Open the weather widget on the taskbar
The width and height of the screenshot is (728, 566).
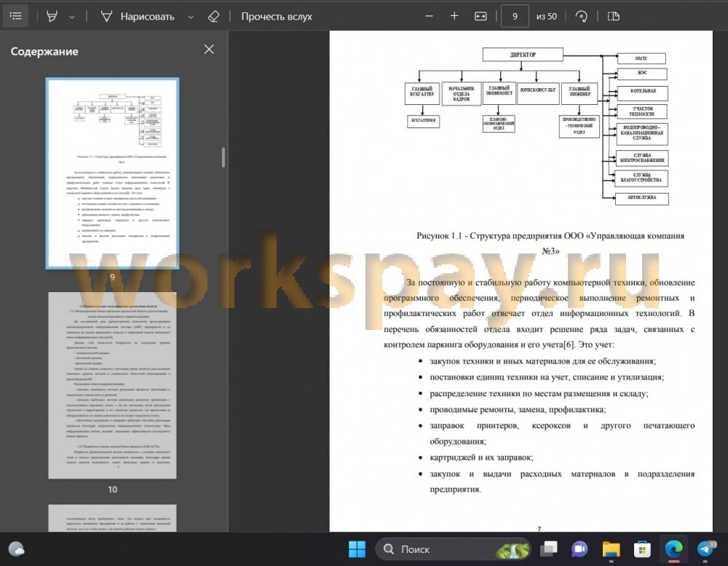coord(17,549)
